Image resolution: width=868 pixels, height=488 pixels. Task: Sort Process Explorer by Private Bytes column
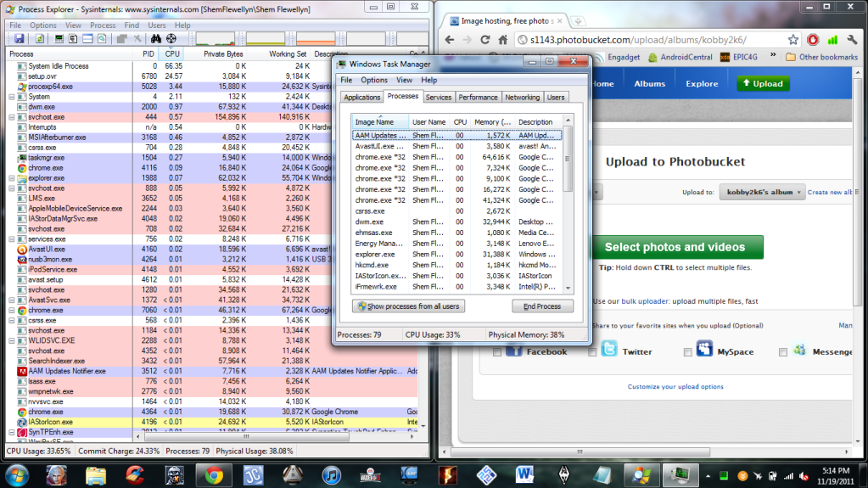pos(223,54)
